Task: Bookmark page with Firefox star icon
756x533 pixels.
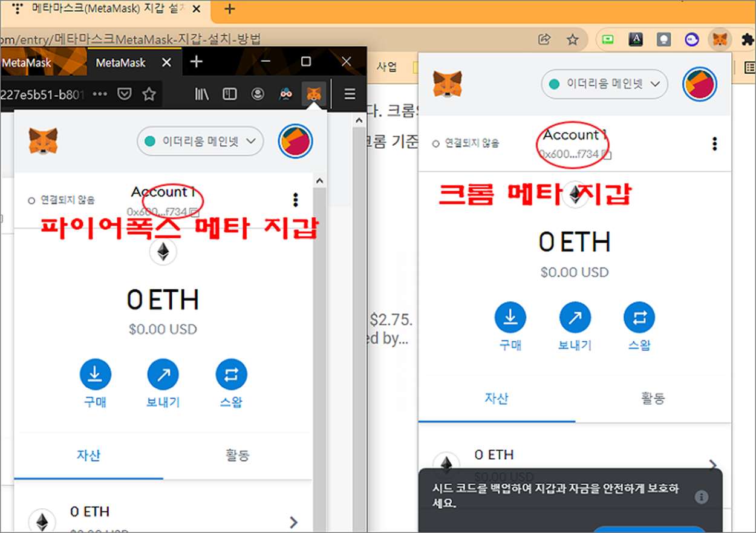Action: 149,94
